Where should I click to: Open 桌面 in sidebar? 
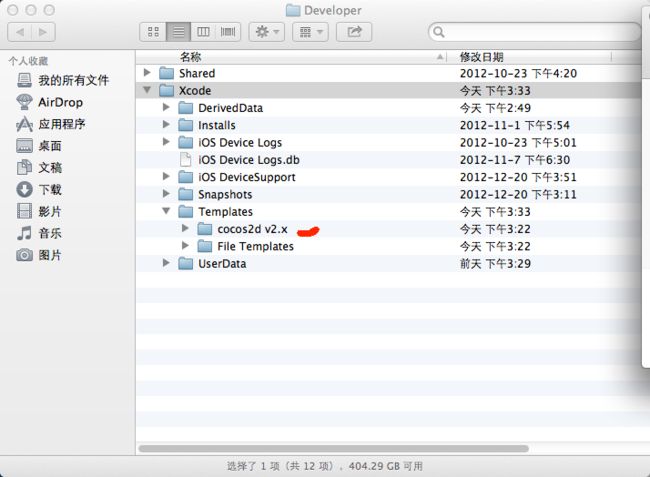tap(39, 146)
